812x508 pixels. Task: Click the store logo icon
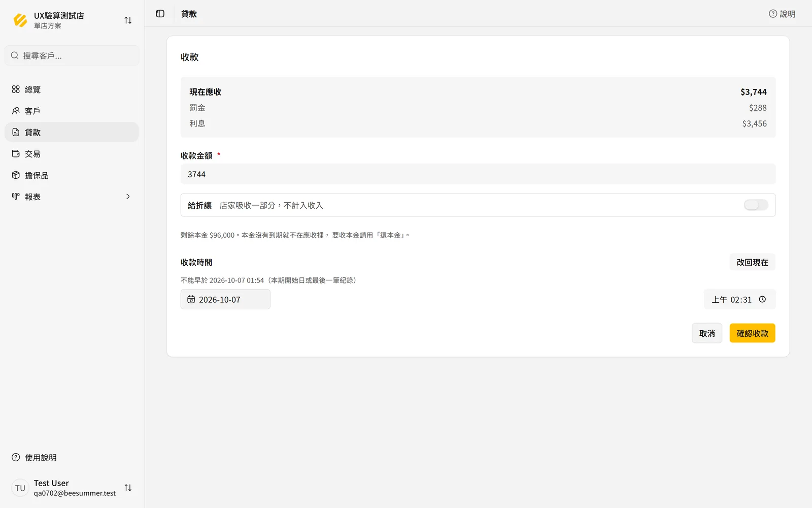[x=20, y=20]
